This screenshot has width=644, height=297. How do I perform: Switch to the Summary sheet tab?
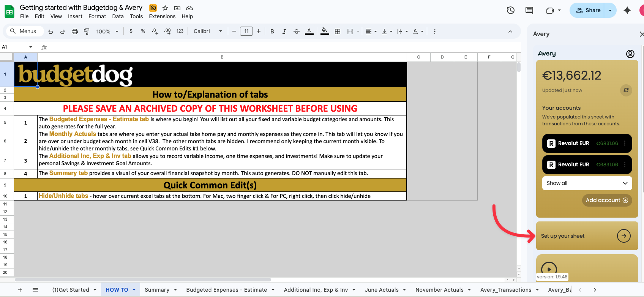[x=157, y=290]
